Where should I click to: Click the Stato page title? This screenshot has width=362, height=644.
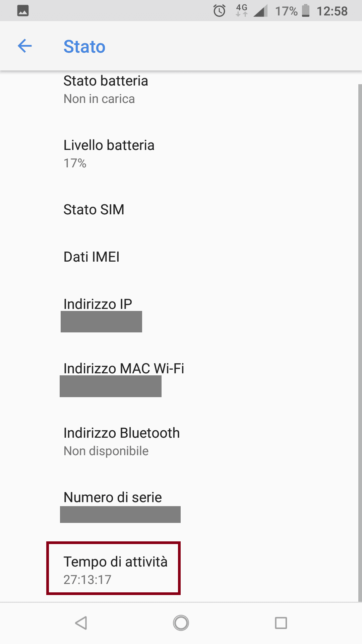click(84, 46)
